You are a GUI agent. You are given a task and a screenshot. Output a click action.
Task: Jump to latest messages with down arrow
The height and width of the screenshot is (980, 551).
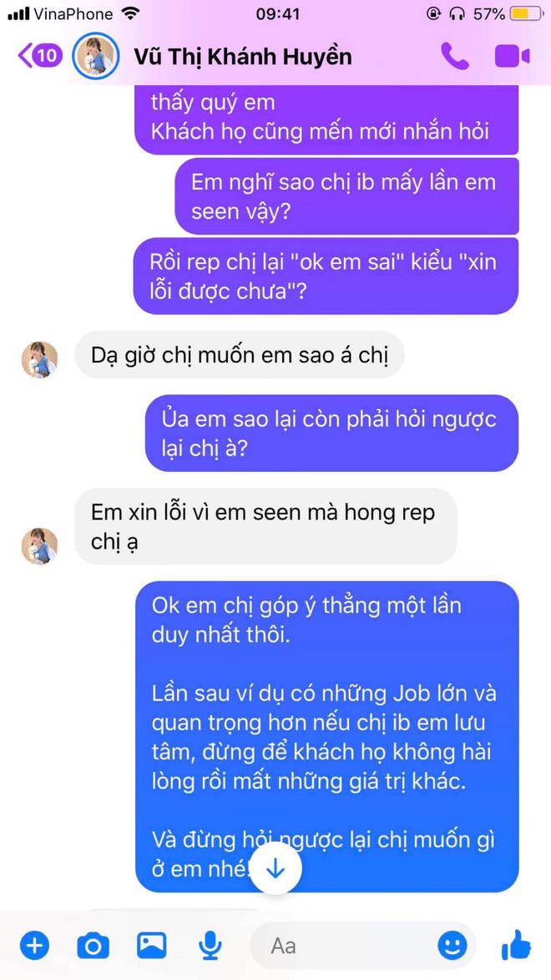tap(275, 870)
